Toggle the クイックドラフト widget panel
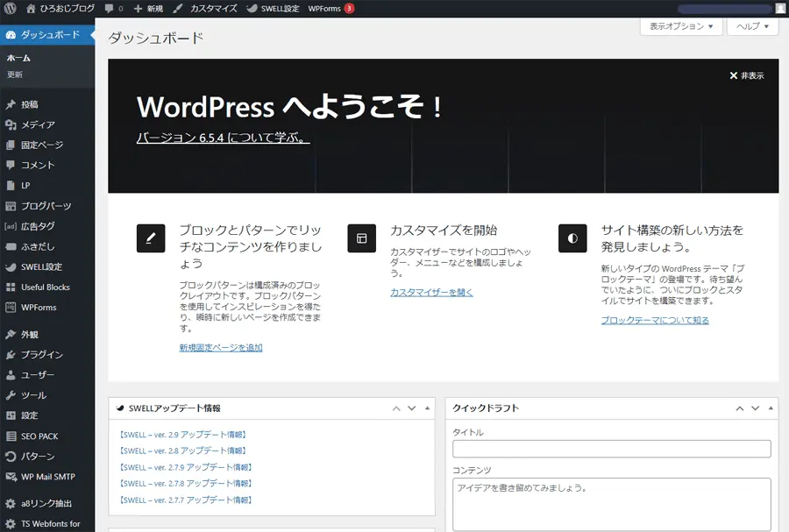789x532 pixels. (771, 408)
